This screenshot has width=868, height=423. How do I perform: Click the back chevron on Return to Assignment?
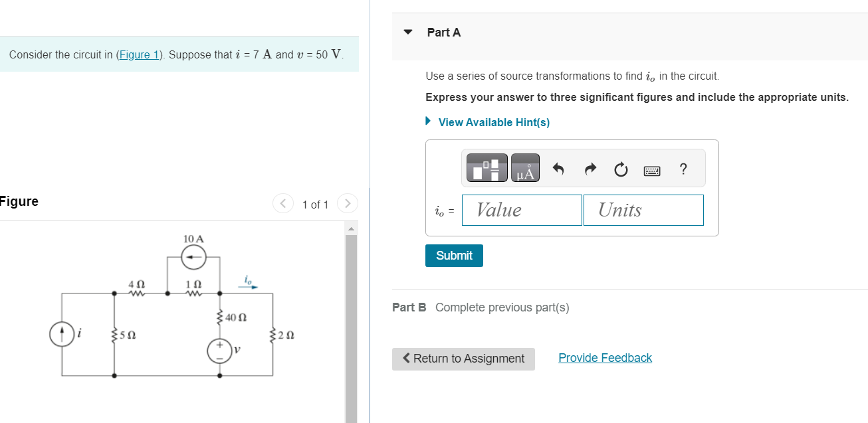(406, 358)
